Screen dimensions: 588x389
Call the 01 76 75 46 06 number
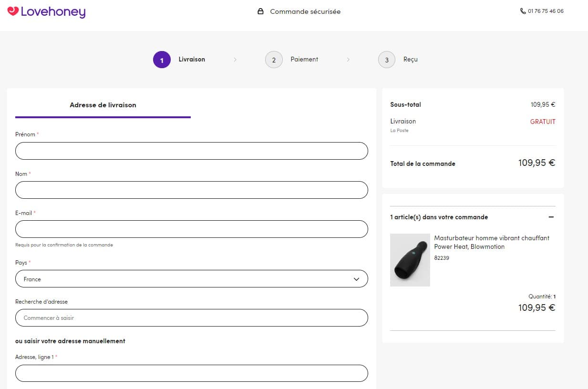546,11
